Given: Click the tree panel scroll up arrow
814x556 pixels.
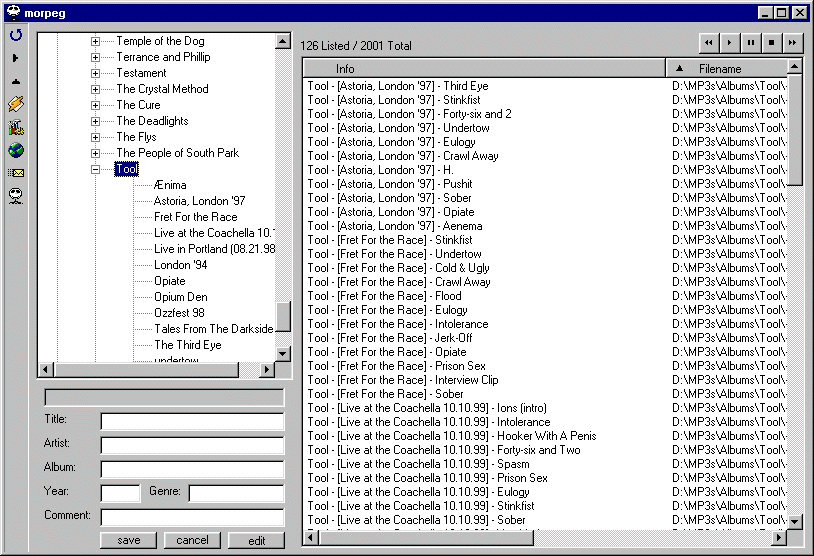Looking at the screenshot, I should click(282, 41).
